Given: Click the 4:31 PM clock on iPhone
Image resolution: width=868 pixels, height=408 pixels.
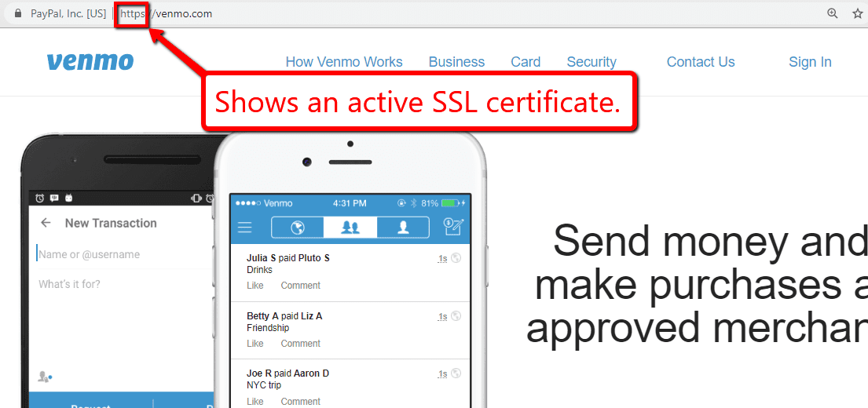Looking at the screenshot, I should pyautogui.click(x=350, y=203).
